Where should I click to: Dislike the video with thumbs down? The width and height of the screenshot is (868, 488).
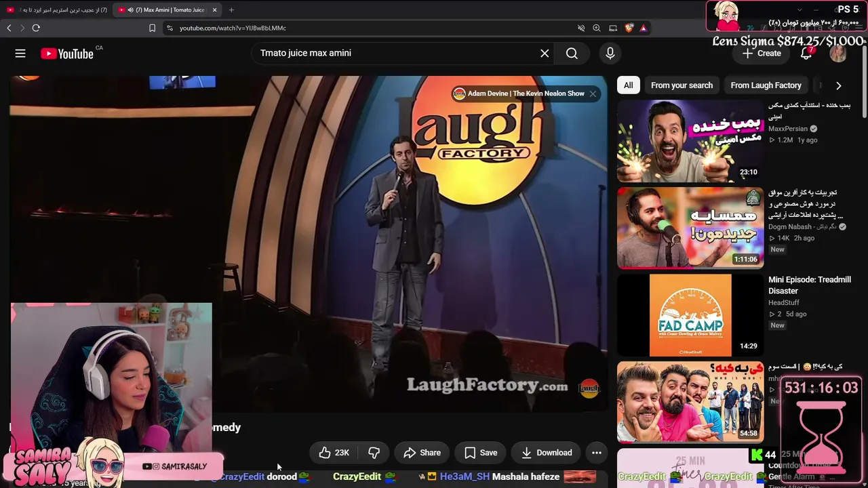tap(374, 453)
